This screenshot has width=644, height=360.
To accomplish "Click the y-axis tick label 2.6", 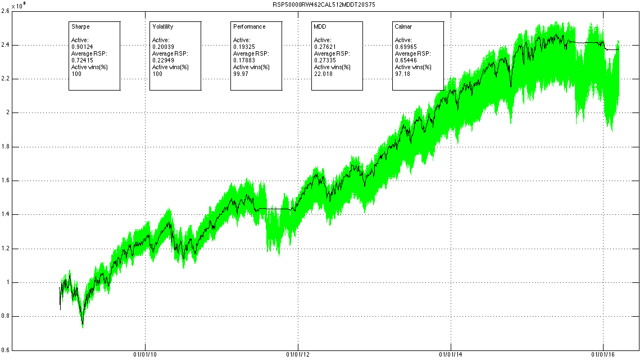I will tap(6, 11).
